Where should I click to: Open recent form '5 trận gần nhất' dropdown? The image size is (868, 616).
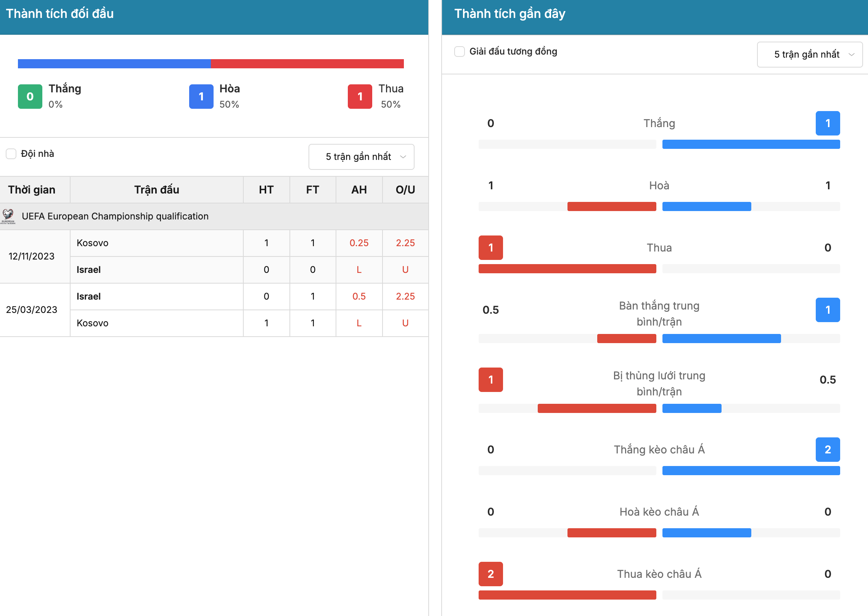[x=810, y=55]
